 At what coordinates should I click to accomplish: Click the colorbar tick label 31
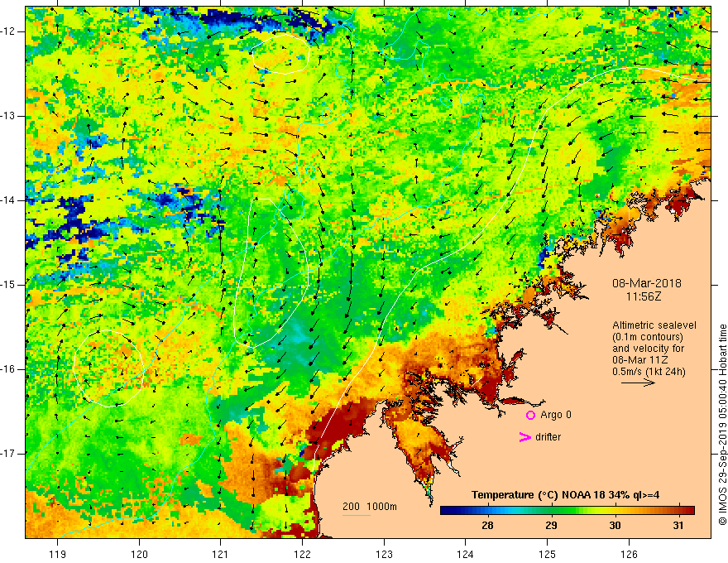[x=678, y=526]
